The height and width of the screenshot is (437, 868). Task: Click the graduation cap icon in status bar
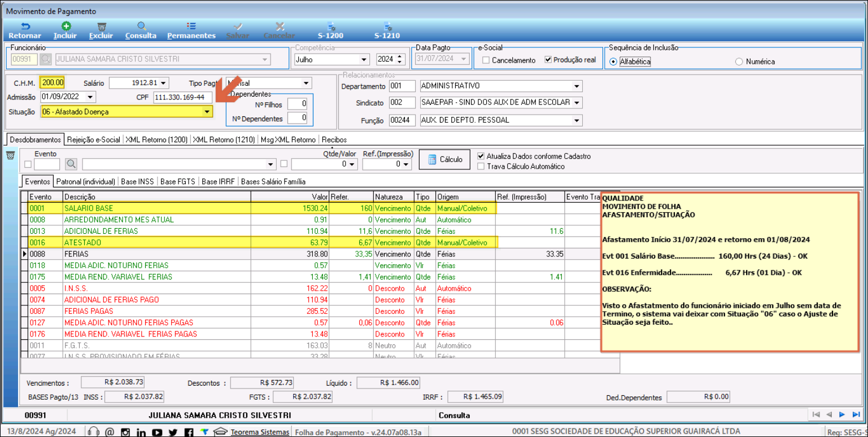click(x=221, y=432)
